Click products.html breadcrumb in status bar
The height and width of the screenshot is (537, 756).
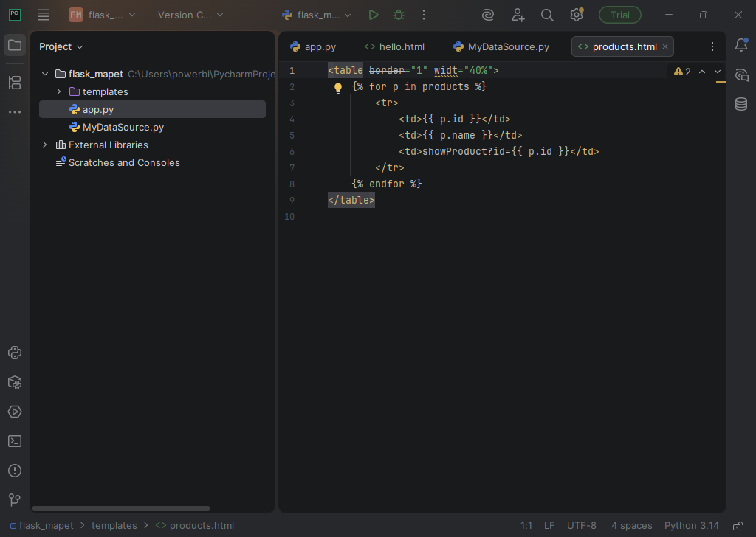point(195,526)
